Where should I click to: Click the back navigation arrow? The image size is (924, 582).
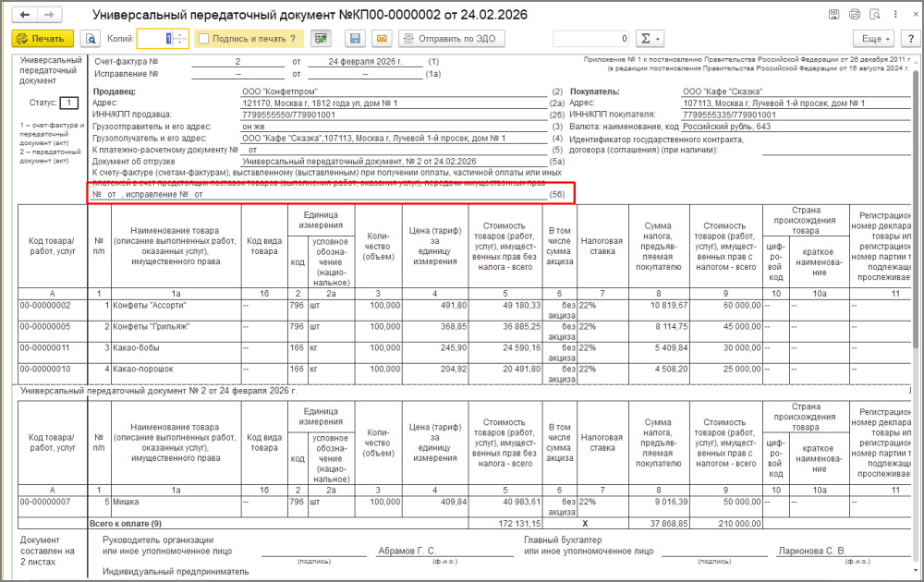[x=24, y=15]
